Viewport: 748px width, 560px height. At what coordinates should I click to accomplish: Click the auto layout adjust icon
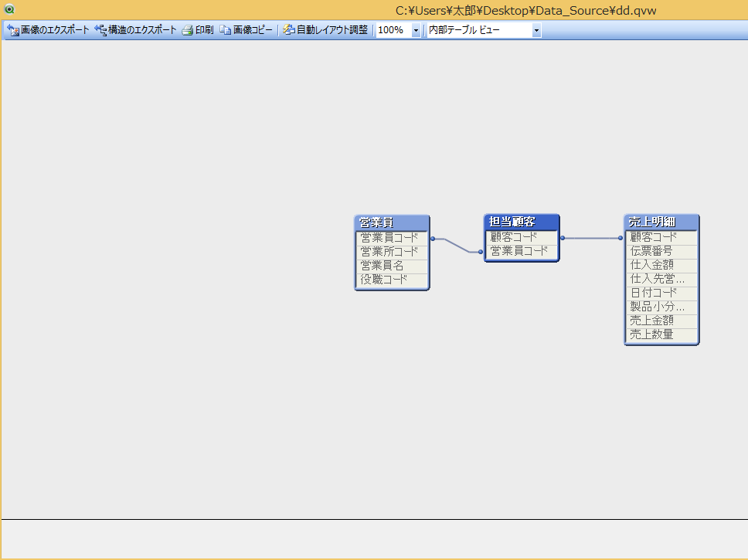(288, 30)
